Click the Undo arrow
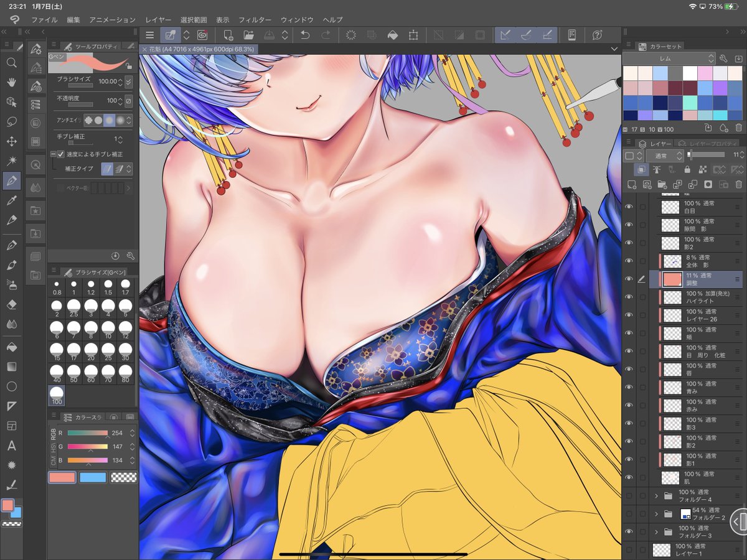 coord(305,35)
